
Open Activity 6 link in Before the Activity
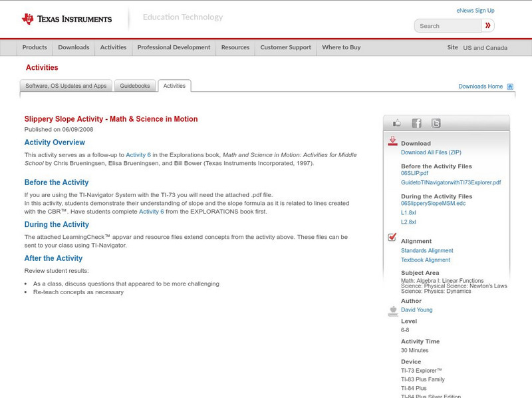pos(152,212)
